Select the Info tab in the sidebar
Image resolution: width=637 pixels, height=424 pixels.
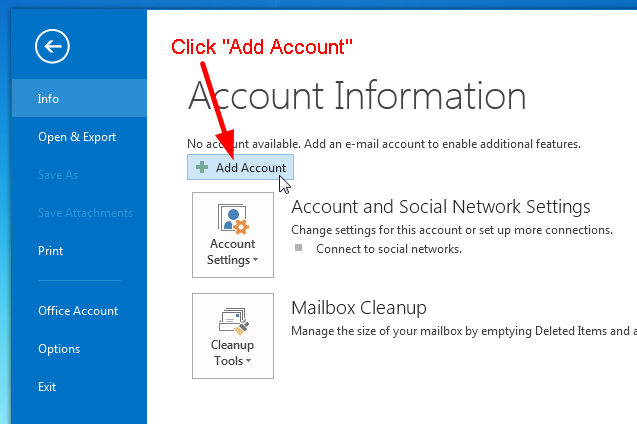(x=48, y=99)
